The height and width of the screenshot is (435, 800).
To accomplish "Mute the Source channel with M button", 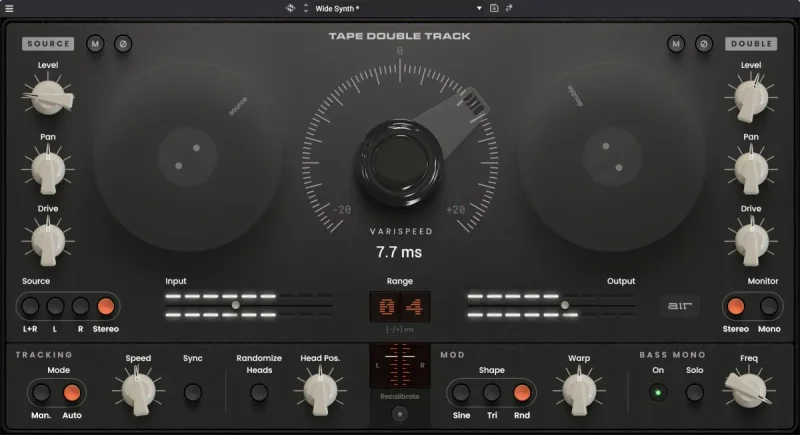I will click(95, 44).
